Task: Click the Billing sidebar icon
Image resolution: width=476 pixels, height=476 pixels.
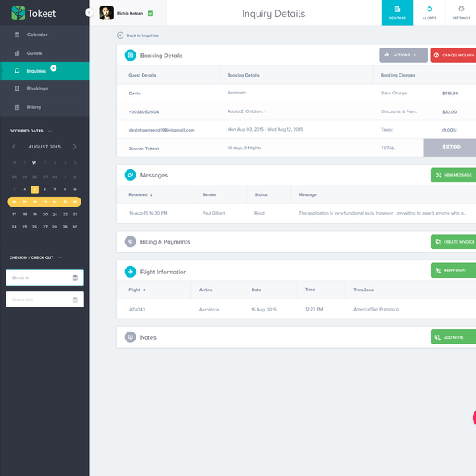Action: coord(17,107)
